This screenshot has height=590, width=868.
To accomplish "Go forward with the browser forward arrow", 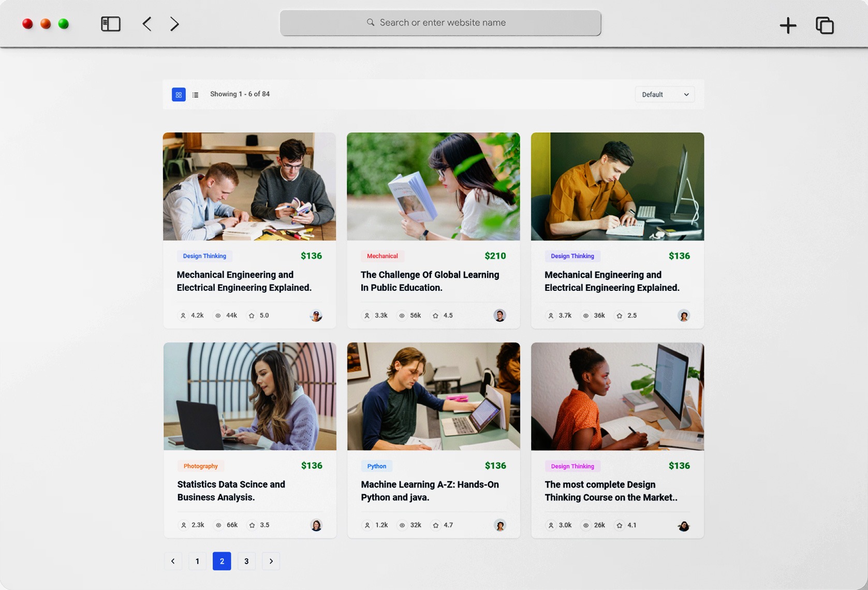I will point(174,24).
